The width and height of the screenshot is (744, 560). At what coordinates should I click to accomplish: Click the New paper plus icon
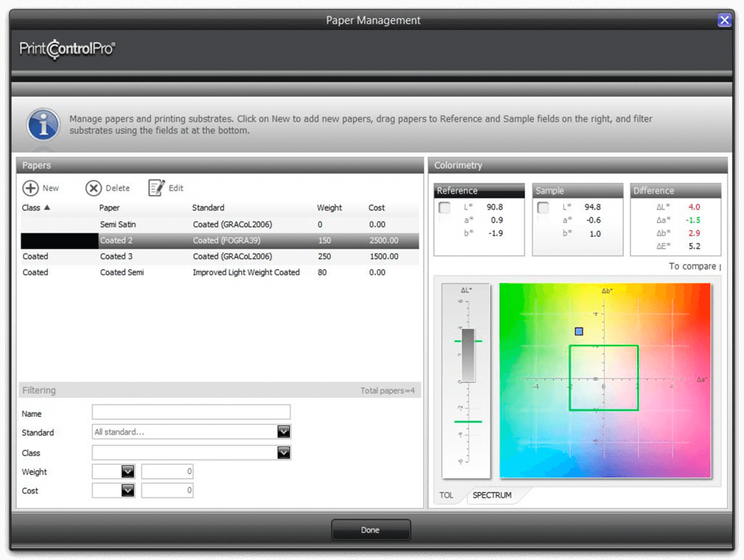click(31, 188)
